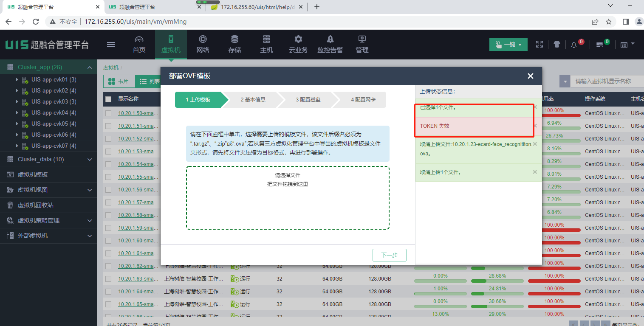
Task: Open 虚拟机回收站 recycle bin in sidebar
Action: tap(35, 205)
